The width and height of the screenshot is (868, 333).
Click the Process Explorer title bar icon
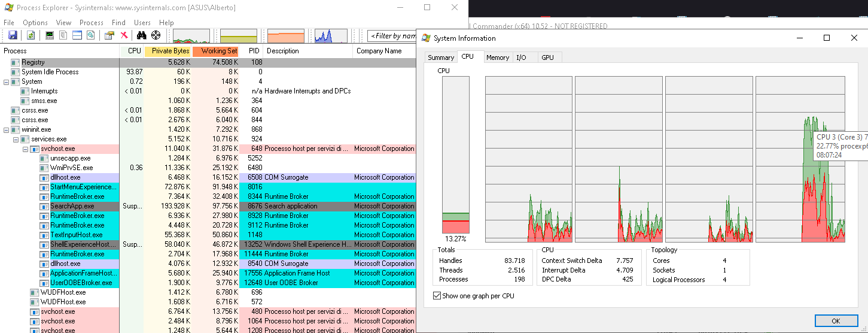point(8,7)
